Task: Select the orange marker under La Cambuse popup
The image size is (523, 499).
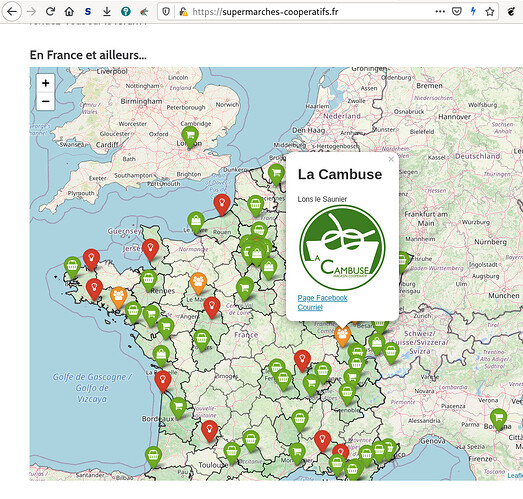Action: tap(343, 336)
